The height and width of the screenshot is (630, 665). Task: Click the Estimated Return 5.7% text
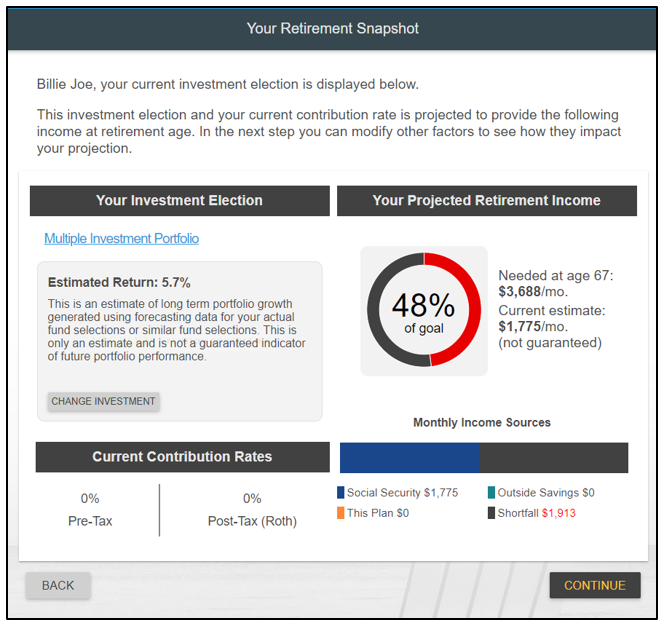tap(119, 283)
